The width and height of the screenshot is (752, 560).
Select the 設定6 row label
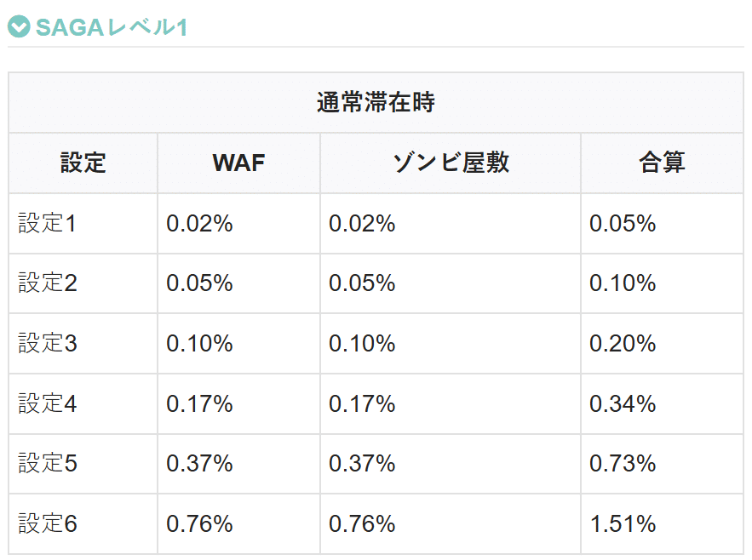pyautogui.click(x=47, y=523)
